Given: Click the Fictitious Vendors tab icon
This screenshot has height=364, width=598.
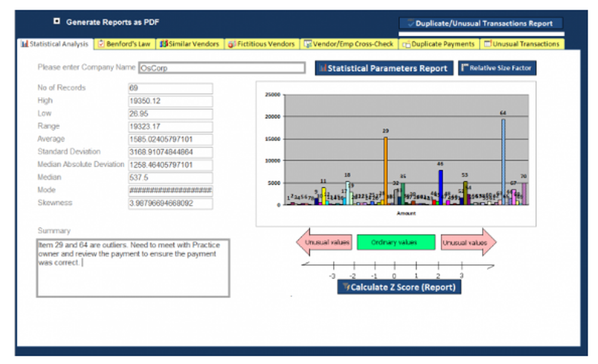Looking at the screenshot, I should [x=231, y=44].
